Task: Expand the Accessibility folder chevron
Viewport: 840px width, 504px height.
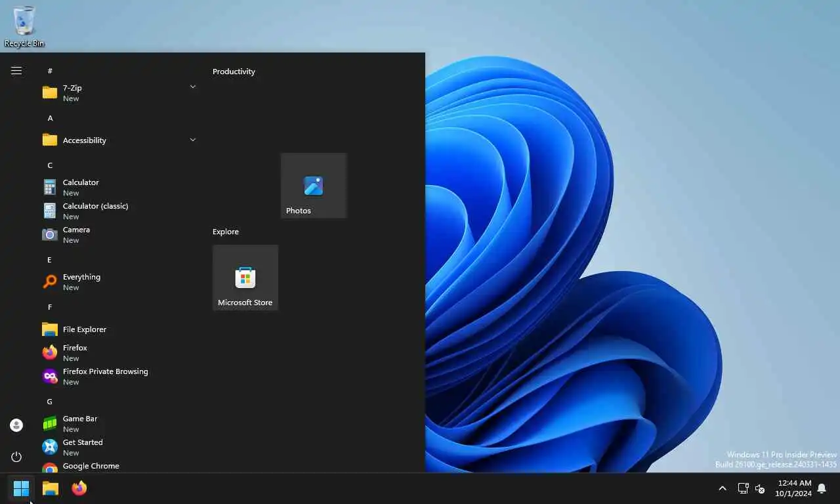Action: [x=193, y=140]
